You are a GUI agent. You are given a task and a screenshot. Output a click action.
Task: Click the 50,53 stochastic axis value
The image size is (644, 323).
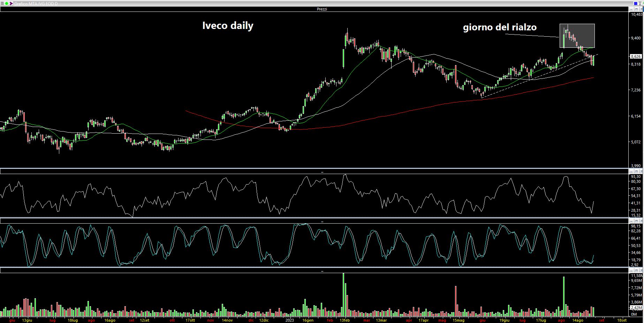636,246
